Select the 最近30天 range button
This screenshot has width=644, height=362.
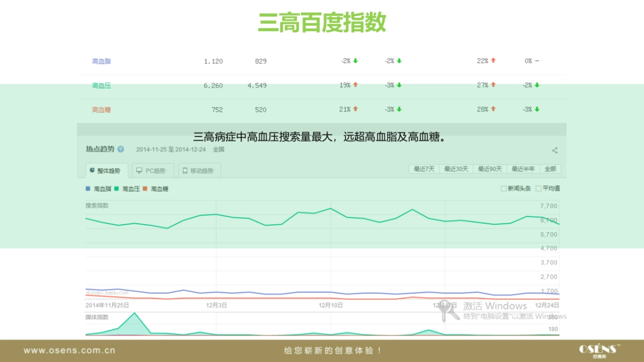click(x=456, y=168)
